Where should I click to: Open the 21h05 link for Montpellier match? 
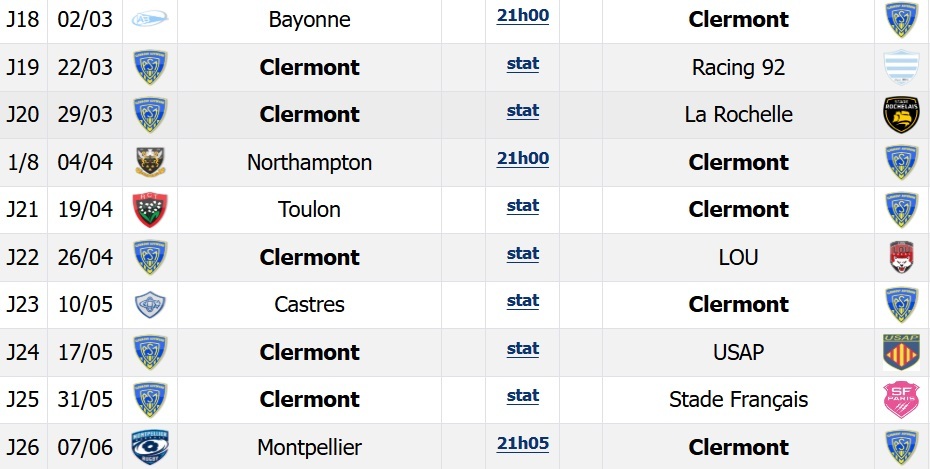point(523,444)
